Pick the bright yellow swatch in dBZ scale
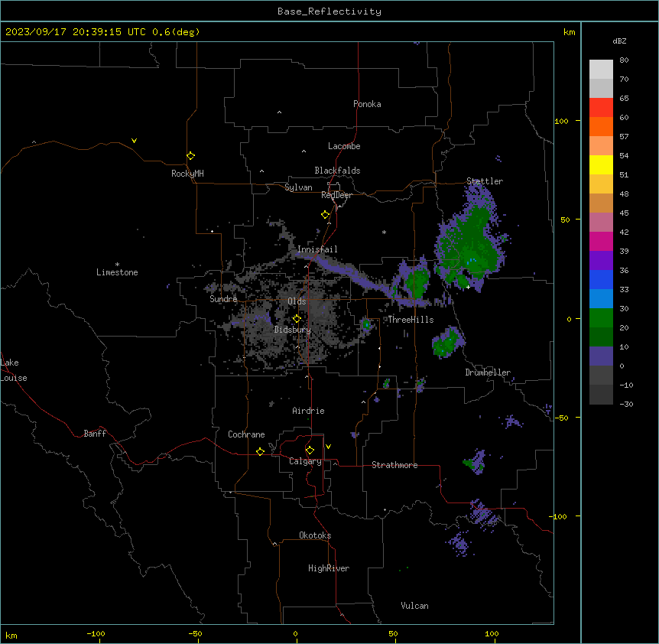659x644 pixels. (x=601, y=164)
